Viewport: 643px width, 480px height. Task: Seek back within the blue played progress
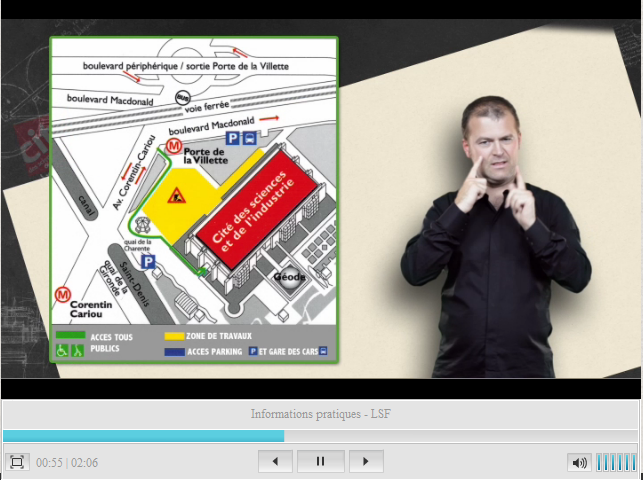tap(140, 436)
